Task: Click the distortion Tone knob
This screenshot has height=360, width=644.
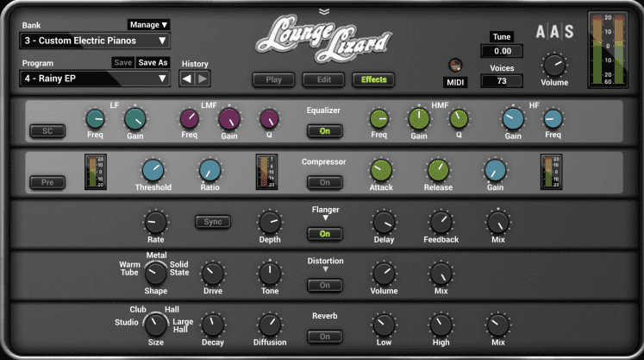Action: [x=270, y=274]
